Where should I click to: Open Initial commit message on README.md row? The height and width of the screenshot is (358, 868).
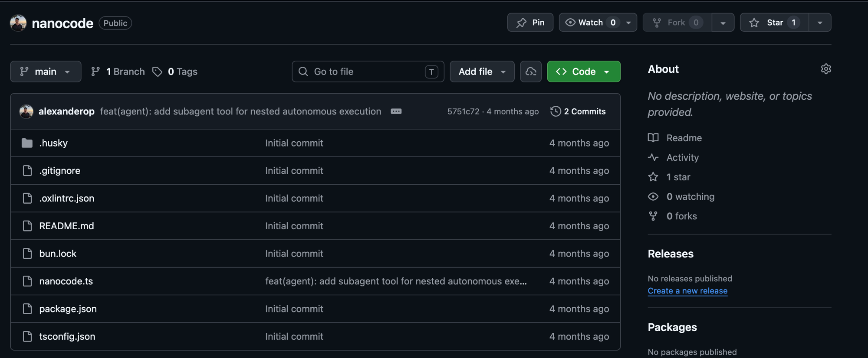pyautogui.click(x=294, y=226)
